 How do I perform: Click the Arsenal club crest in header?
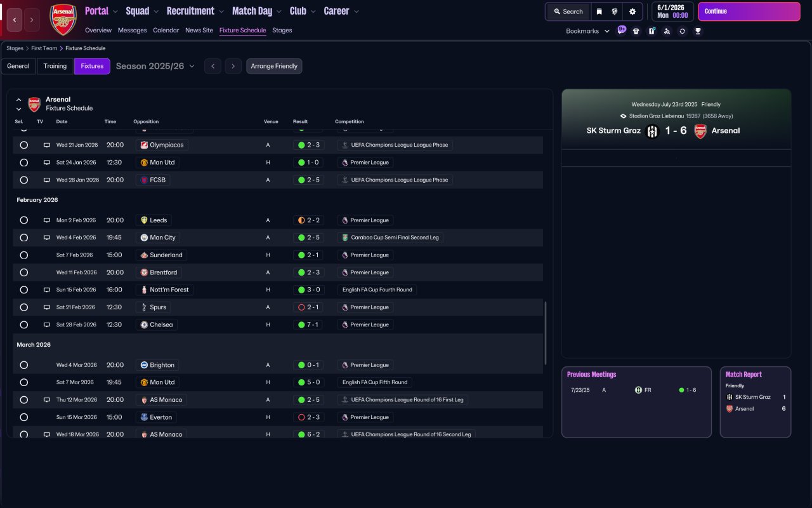coord(63,19)
